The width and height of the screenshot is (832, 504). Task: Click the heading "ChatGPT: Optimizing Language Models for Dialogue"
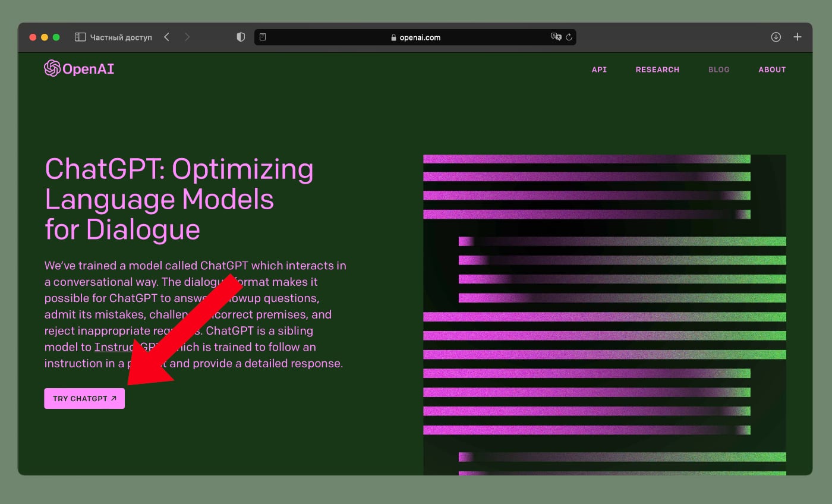pos(179,200)
